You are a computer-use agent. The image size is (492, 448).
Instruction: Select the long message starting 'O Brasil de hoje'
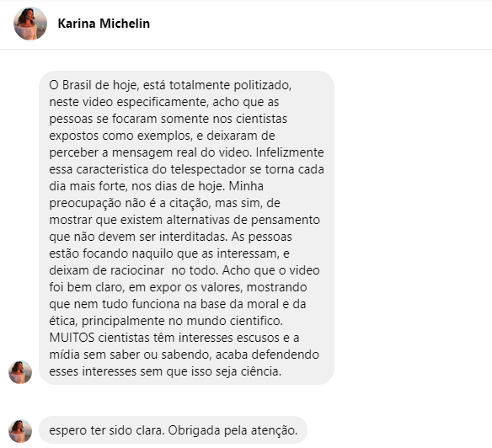tap(187, 227)
